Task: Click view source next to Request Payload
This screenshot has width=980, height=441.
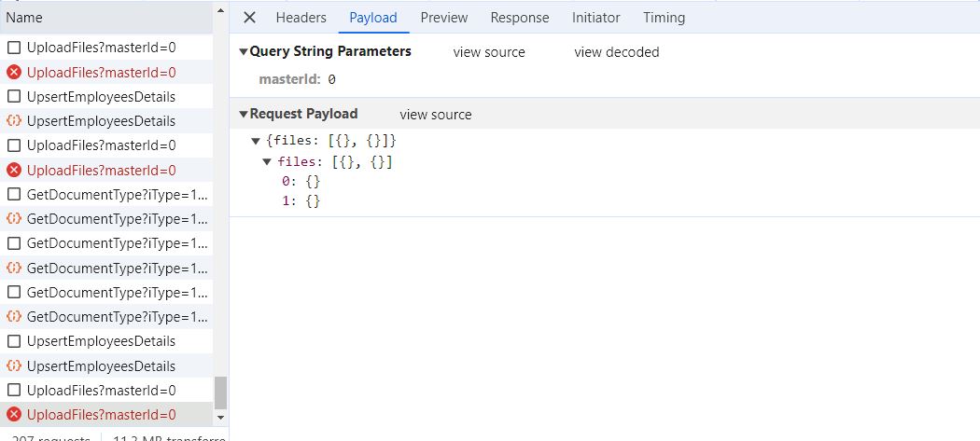Action: tap(436, 115)
